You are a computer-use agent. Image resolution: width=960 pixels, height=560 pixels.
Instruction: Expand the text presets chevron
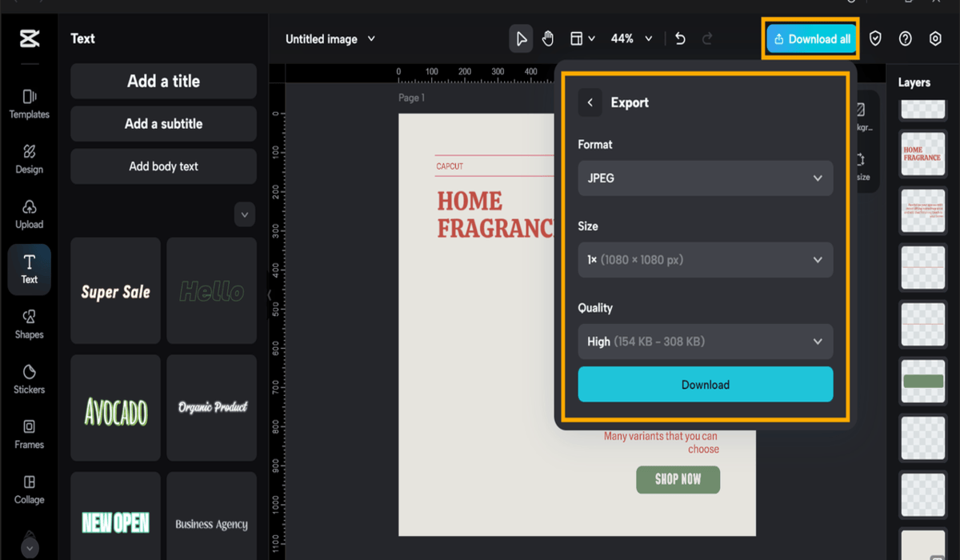(245, 214)
